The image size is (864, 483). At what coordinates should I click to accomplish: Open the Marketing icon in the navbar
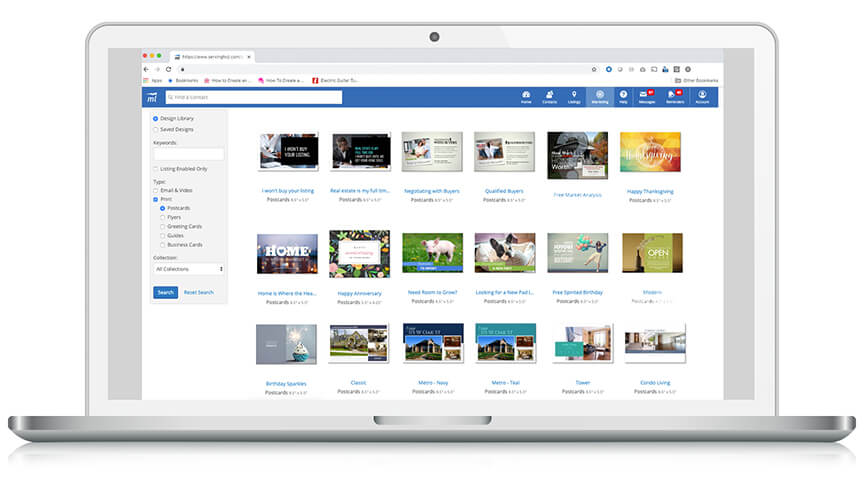tap(600, 97)
